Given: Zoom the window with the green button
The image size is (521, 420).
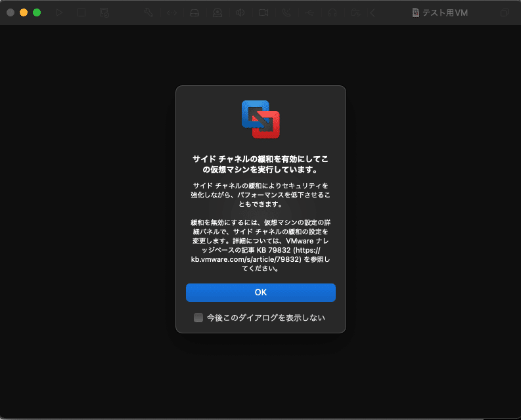Looking at the screenshot, I should point(37,12).
